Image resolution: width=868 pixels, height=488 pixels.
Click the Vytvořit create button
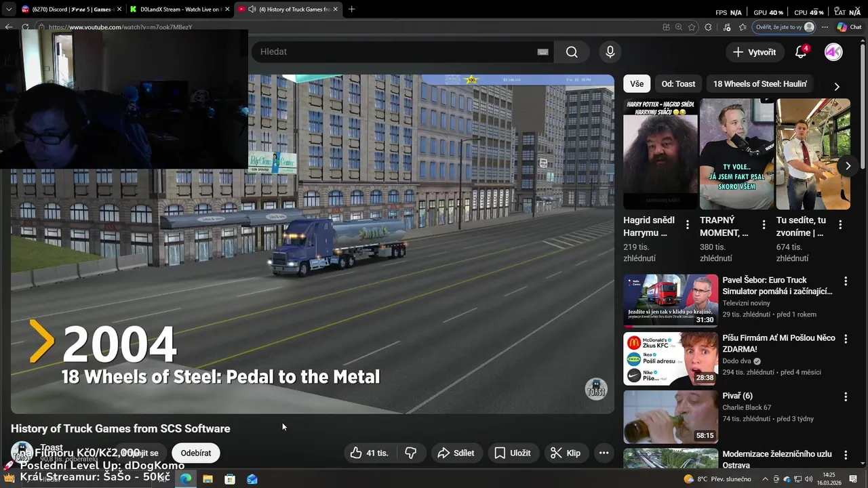pos(754,52)
